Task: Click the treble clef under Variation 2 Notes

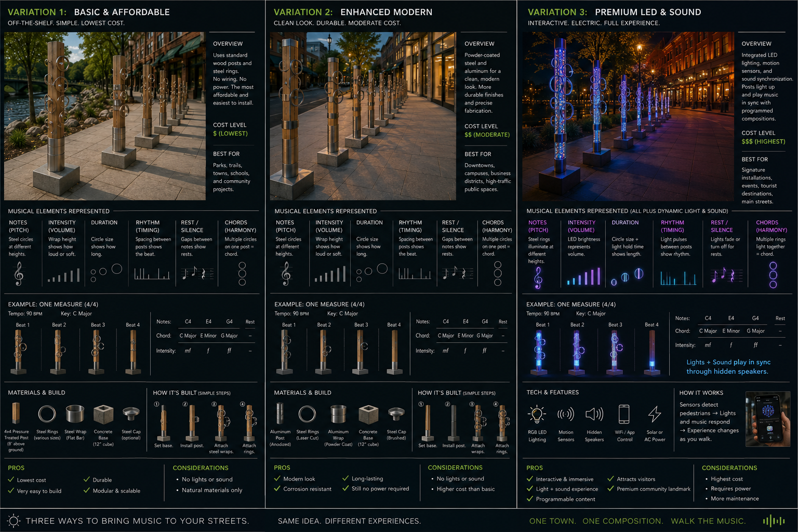Action: pyautogui.click(x=286, y=273)
